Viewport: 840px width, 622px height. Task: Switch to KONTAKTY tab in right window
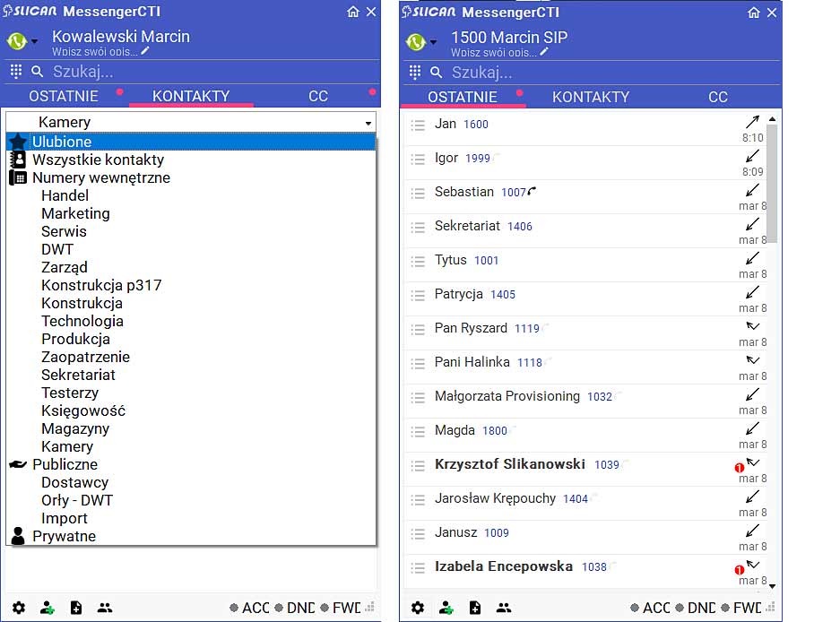click(x=590, y=97)
